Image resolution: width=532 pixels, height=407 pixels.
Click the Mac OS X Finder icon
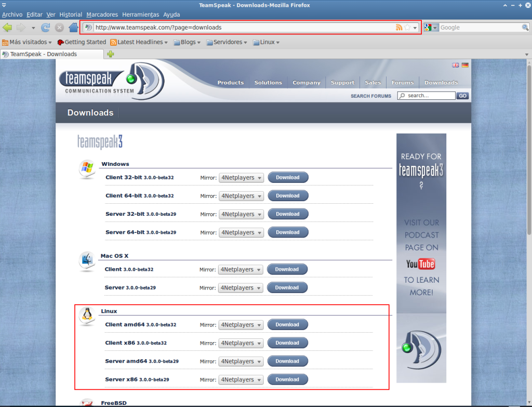pyautogui.click(x=87, y=261)
